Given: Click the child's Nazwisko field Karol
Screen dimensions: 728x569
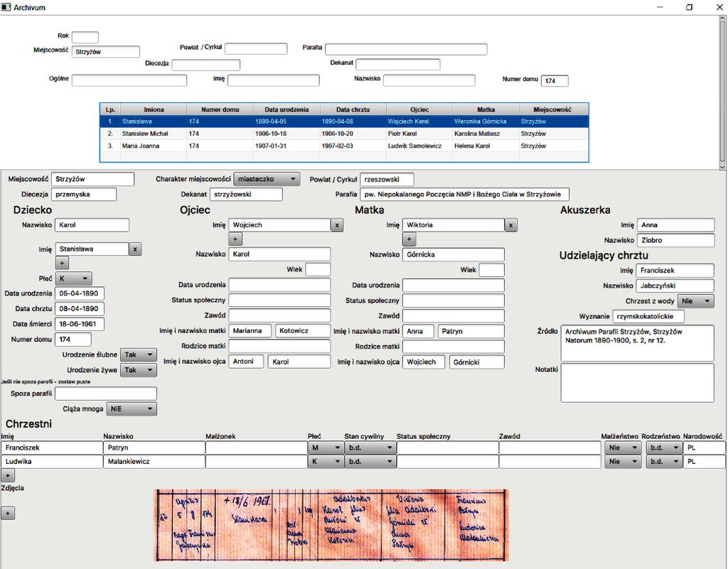Looking at the screenshot, I should click(92, 225).
